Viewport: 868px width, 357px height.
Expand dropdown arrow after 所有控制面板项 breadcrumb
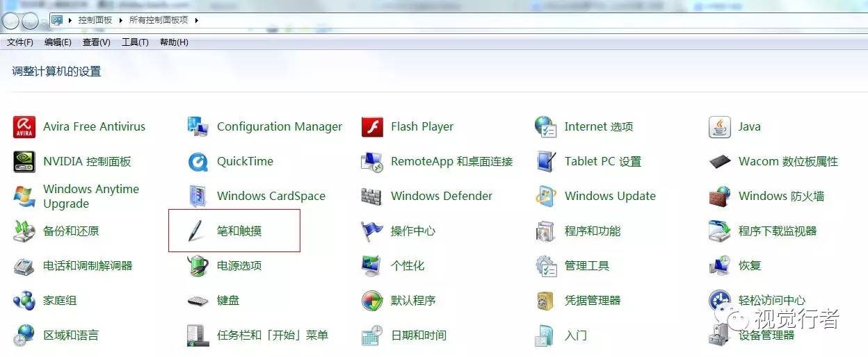[196, 20]
